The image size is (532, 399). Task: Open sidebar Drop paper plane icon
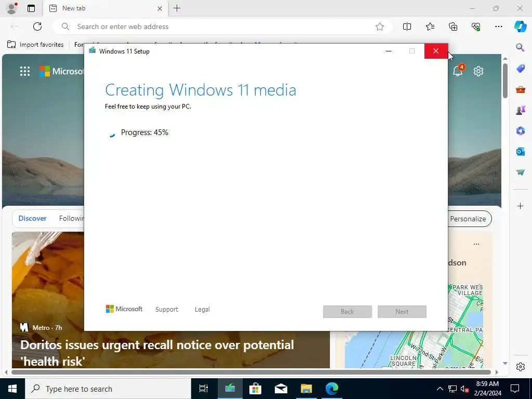pos(520,172)
